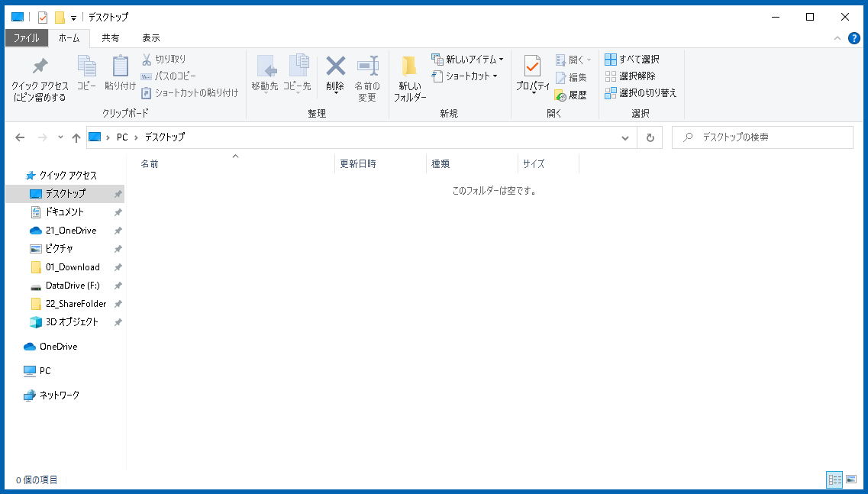Click the refresh button beside address bar
868x494 pixels.
coord(650,137)
